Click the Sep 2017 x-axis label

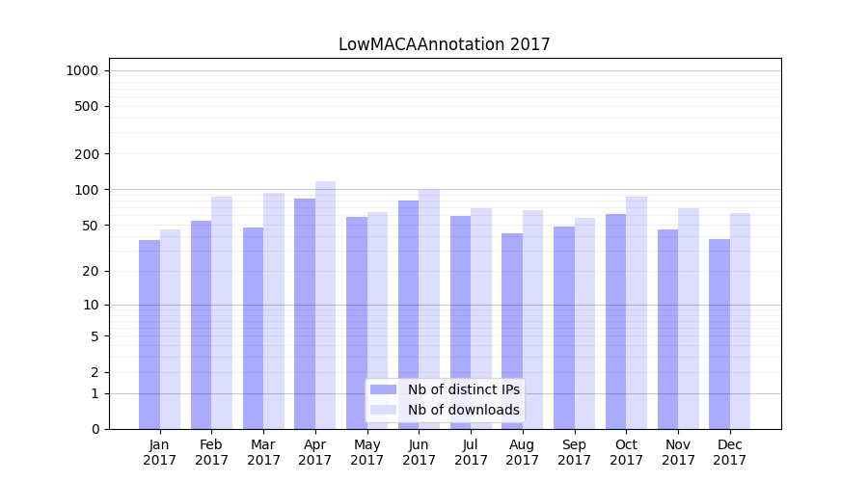coord(574,452)
